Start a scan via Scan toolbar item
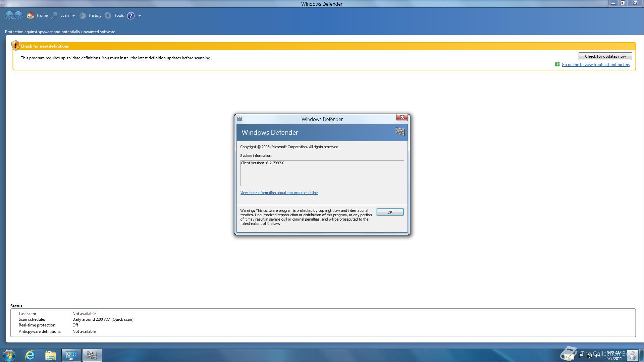The height and width of the screenshot is (362, 644). [x=64, y=15]
